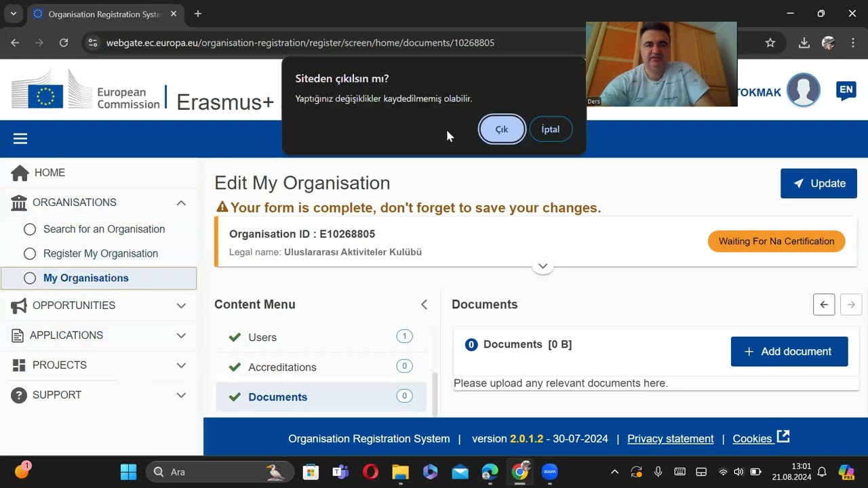Open a new browser tab
The height and width of the screenshot is (488, 868).
[x=198, y=14]
